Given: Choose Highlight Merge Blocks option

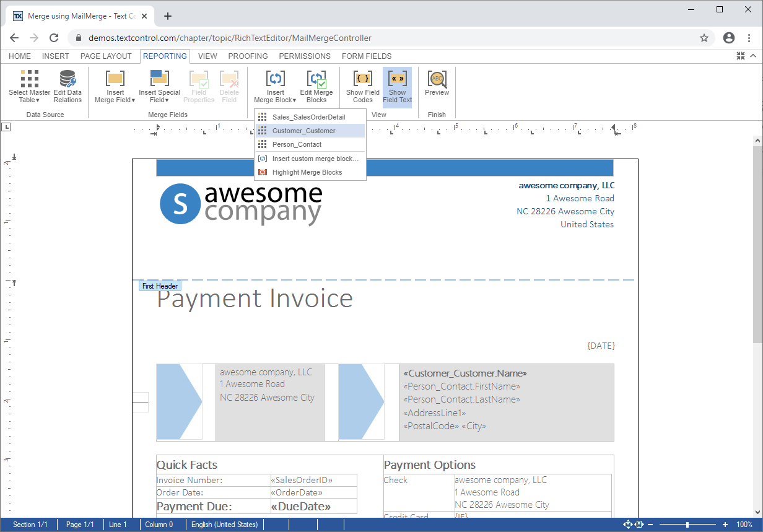Looking at the screenshot, I should click(x=310, y=172).
